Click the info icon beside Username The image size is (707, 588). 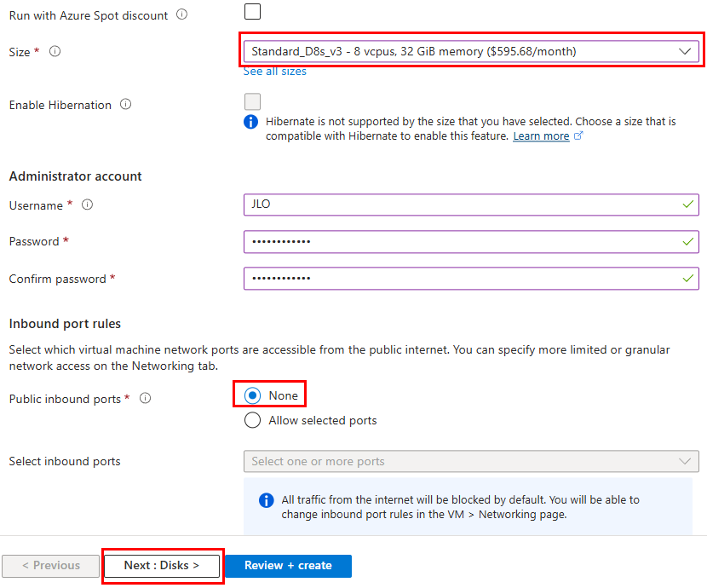[87, 205]
